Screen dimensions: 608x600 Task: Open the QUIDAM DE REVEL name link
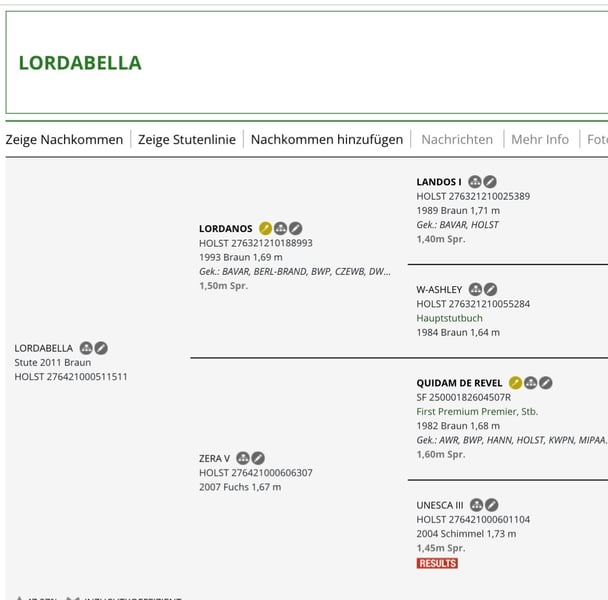tap(459, 383)
